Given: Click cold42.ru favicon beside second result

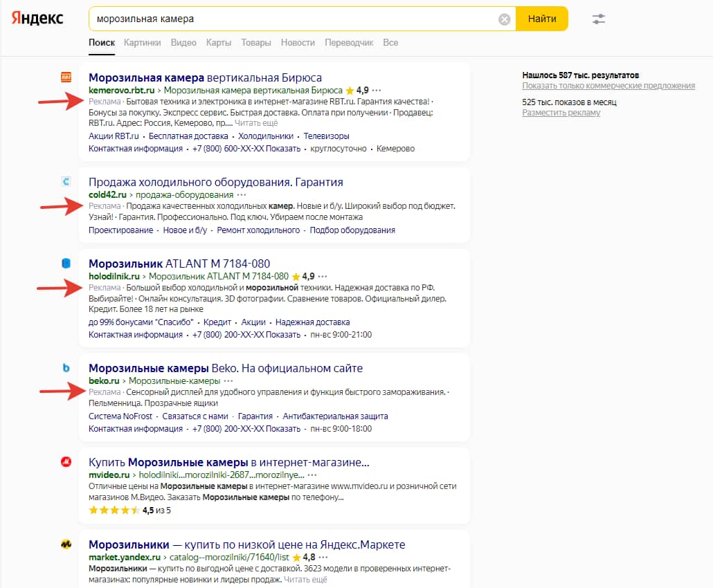Looking at the screenshot, I should (66, 182).
